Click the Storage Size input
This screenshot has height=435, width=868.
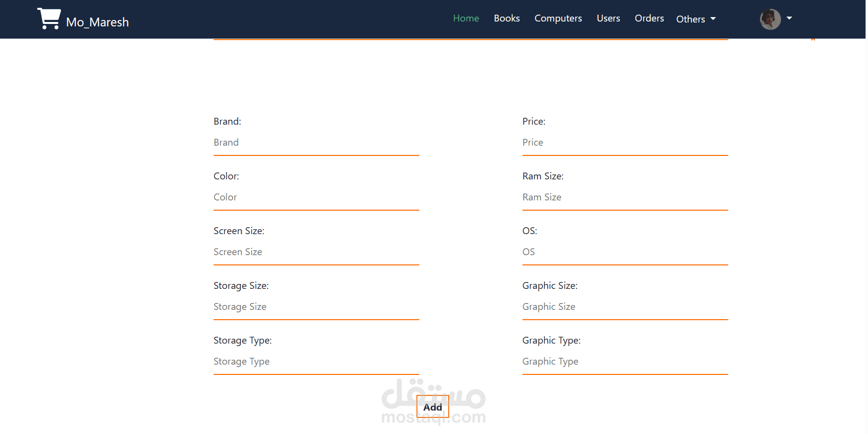coord(316,307)
